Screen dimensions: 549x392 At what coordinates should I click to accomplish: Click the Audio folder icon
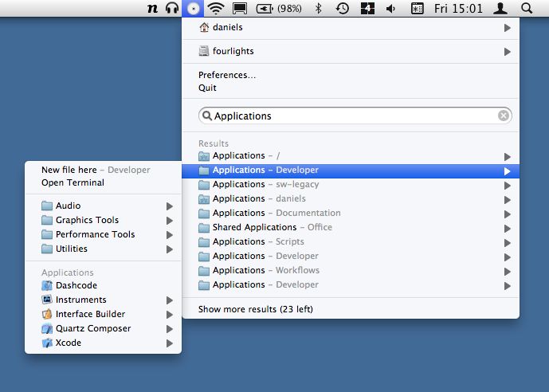click(47, 206)
